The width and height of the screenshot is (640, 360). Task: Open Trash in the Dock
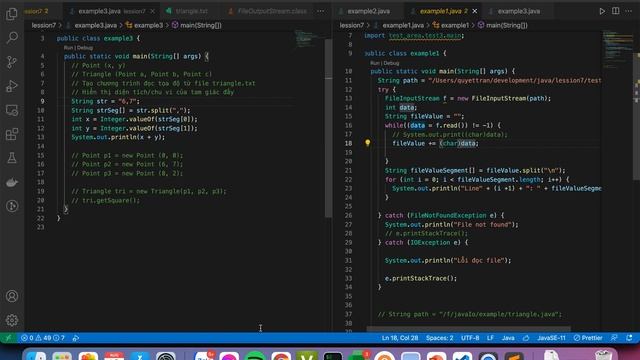coord(603,356)
